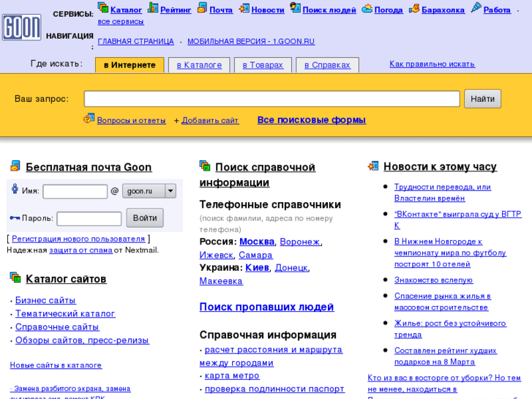
Task: Open Поиск пропавших людей link
Action: [x=266, y=307]
